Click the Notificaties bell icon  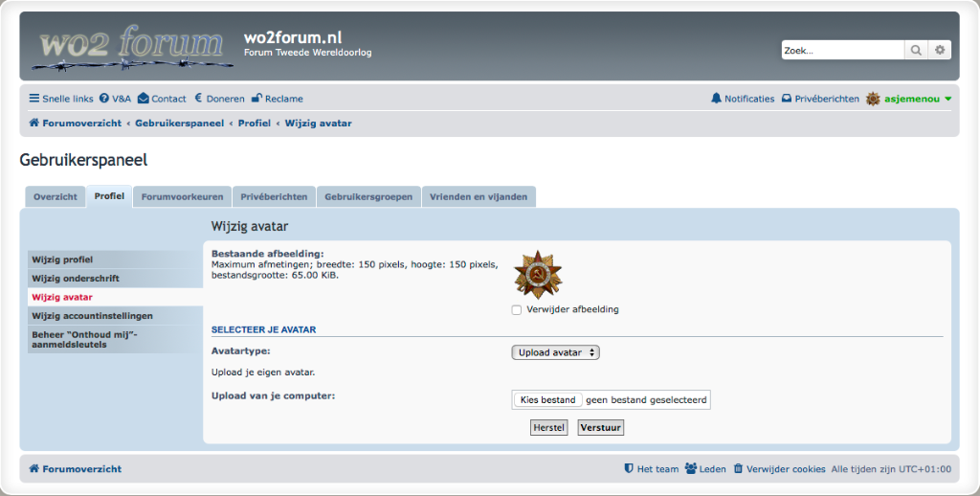click(716, 99)
